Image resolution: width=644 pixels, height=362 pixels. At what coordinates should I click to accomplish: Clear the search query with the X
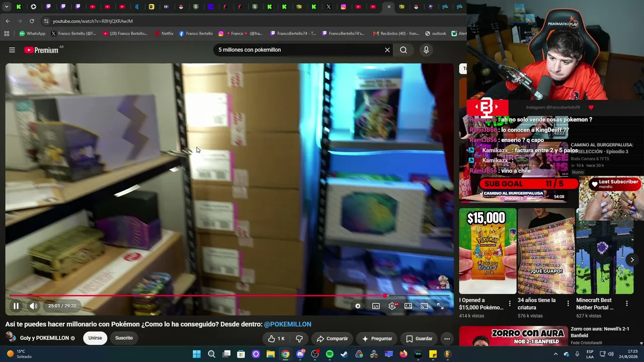387,50
